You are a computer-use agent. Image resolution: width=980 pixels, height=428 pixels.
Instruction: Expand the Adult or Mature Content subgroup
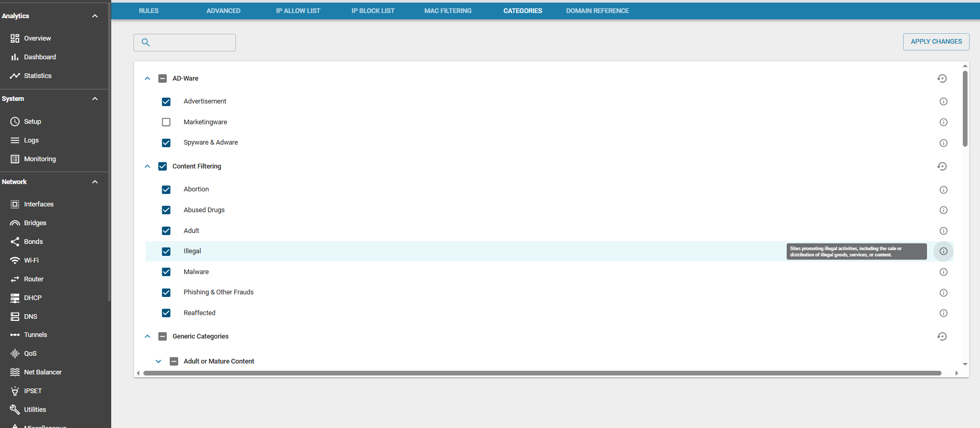click(158, 361)
